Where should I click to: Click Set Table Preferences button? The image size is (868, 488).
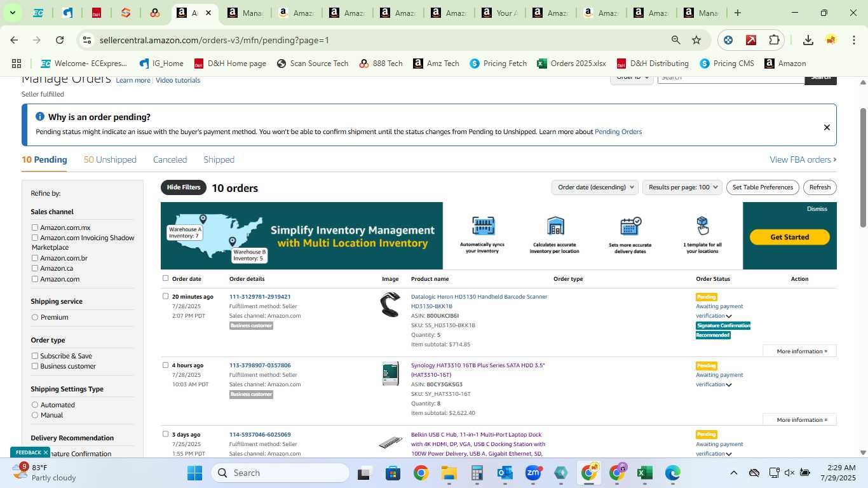tap(763, 187)
